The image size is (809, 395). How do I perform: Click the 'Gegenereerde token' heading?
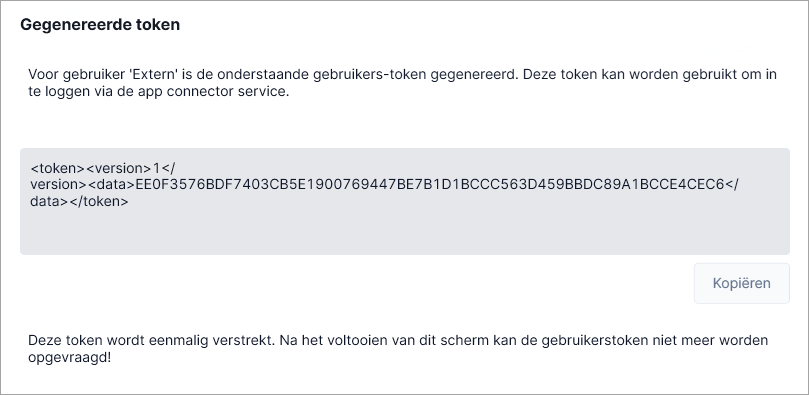pos(100,24)
